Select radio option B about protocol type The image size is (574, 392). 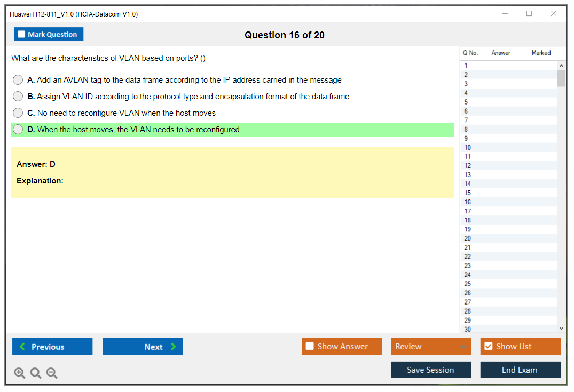tap(18, 97)
